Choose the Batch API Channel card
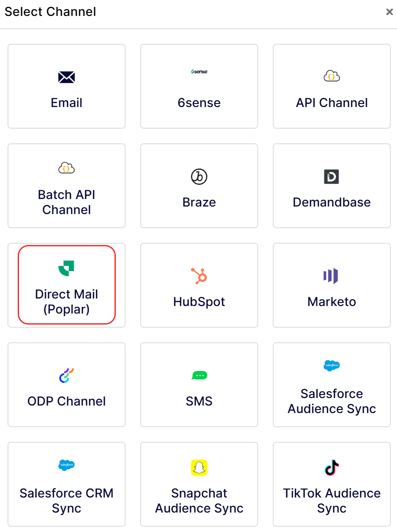 pyautogui.click(x=66, y=186)
